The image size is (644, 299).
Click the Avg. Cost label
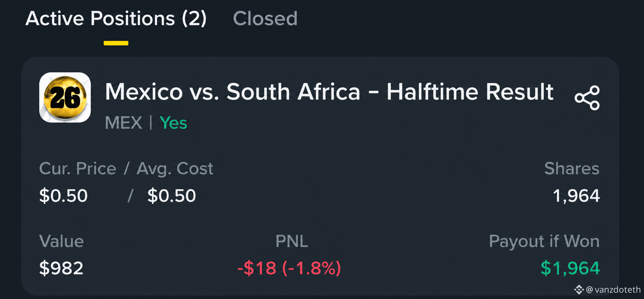tap(175, 169)
